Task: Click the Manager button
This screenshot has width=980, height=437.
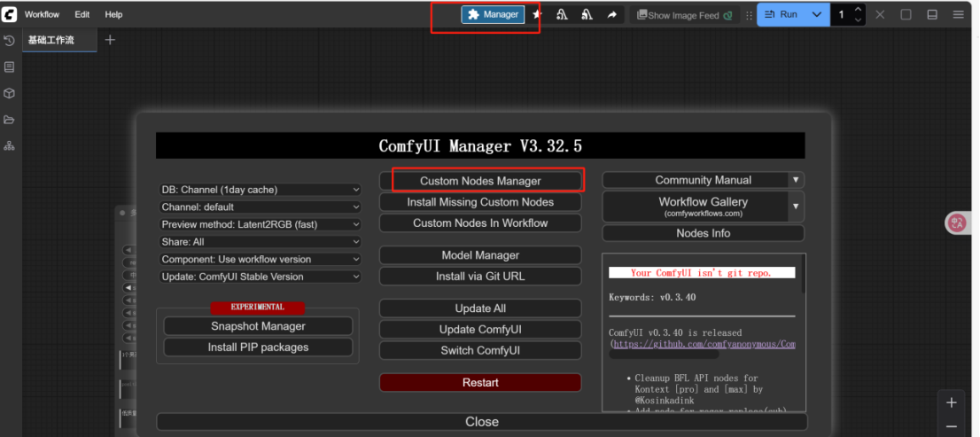Action: [493, 14]
